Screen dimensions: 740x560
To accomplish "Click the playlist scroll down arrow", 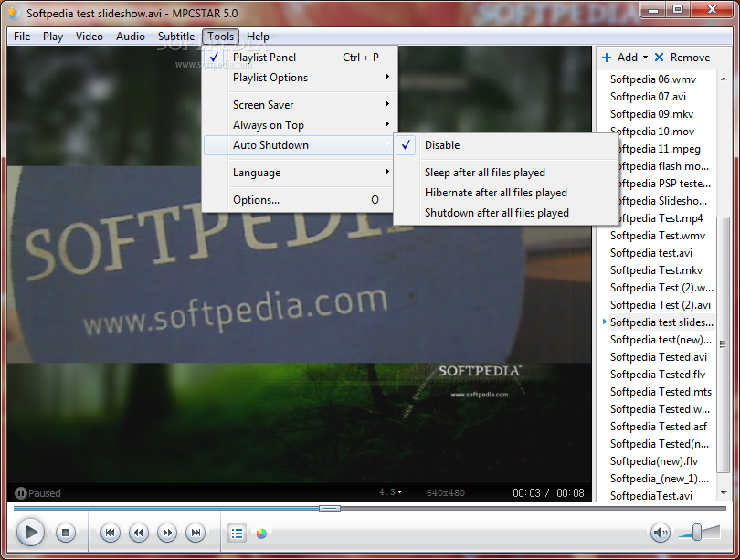I will (724, 493).
